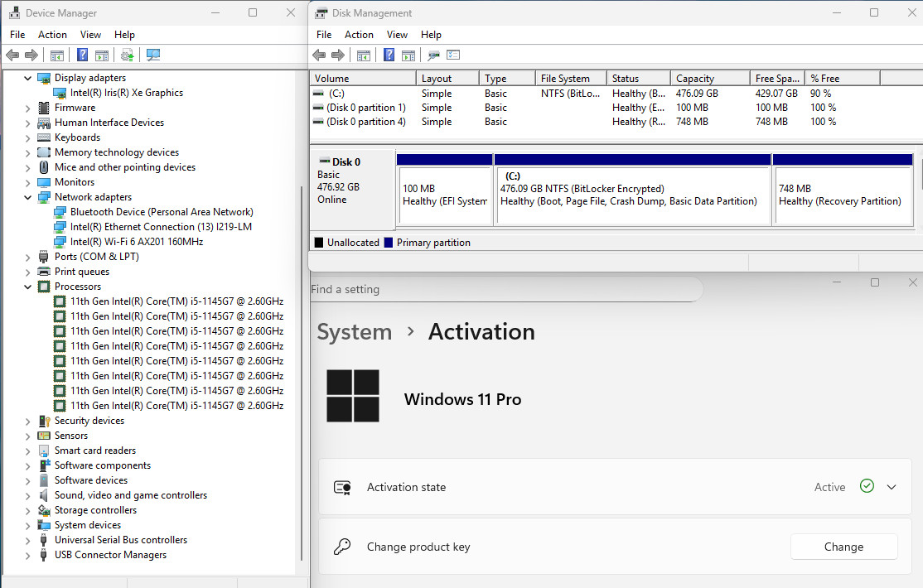Click Disk 0 Basic disk label
This screenshot has height=588, width=923.
click(x=352, y=188)
